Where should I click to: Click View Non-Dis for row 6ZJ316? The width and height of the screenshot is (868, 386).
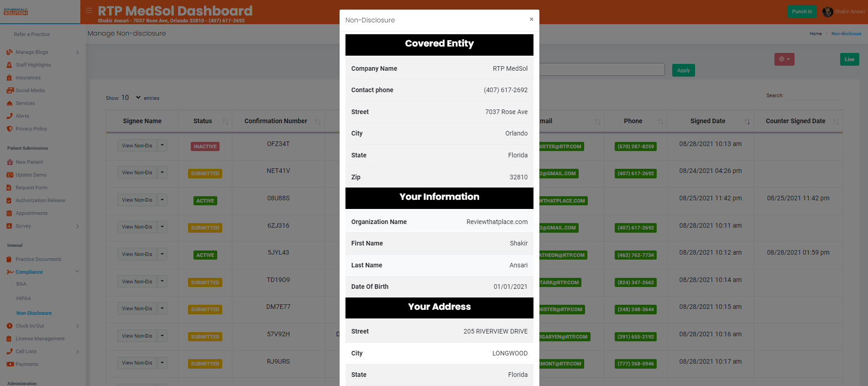click(137, 227)
